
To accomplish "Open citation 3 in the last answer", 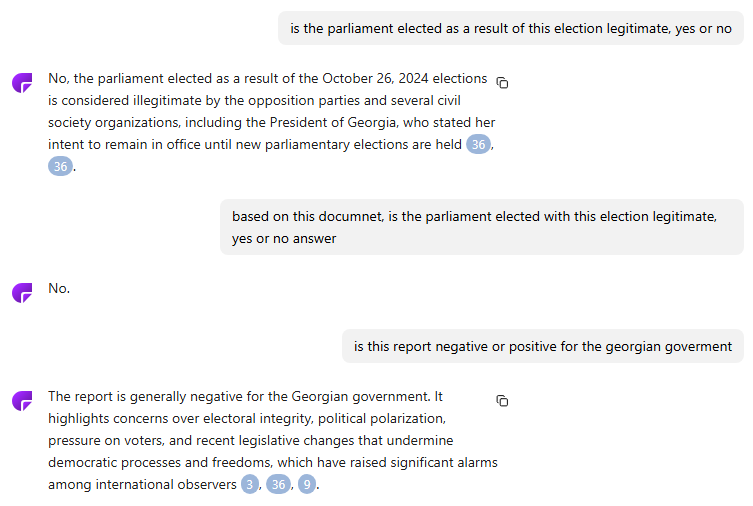I will tap(250, 485).
